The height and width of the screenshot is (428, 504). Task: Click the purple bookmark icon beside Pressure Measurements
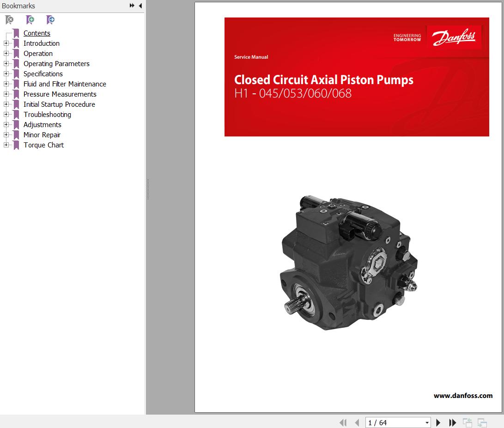[x=16, y=95]
